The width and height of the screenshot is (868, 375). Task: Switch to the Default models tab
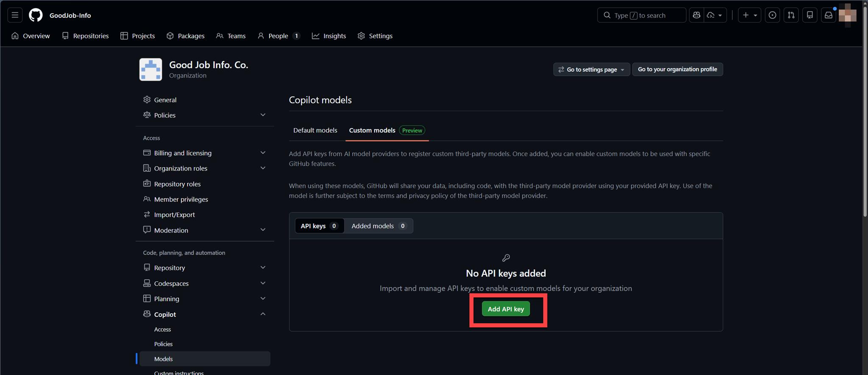tap(315, 130)
